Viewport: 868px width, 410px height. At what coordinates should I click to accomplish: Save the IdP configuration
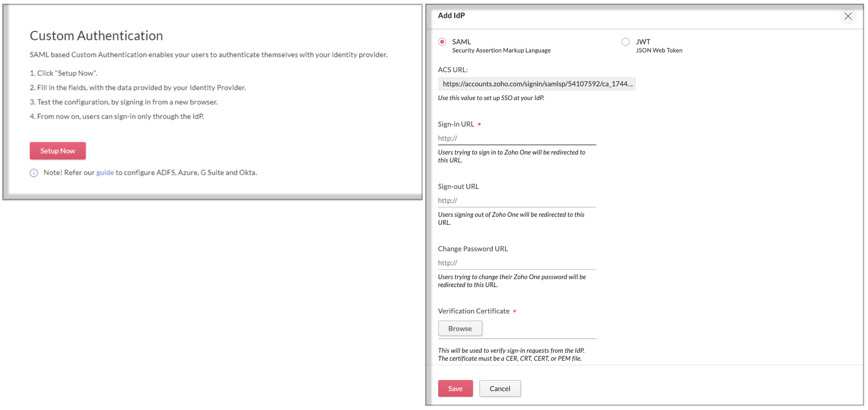[x=455, y=388]
